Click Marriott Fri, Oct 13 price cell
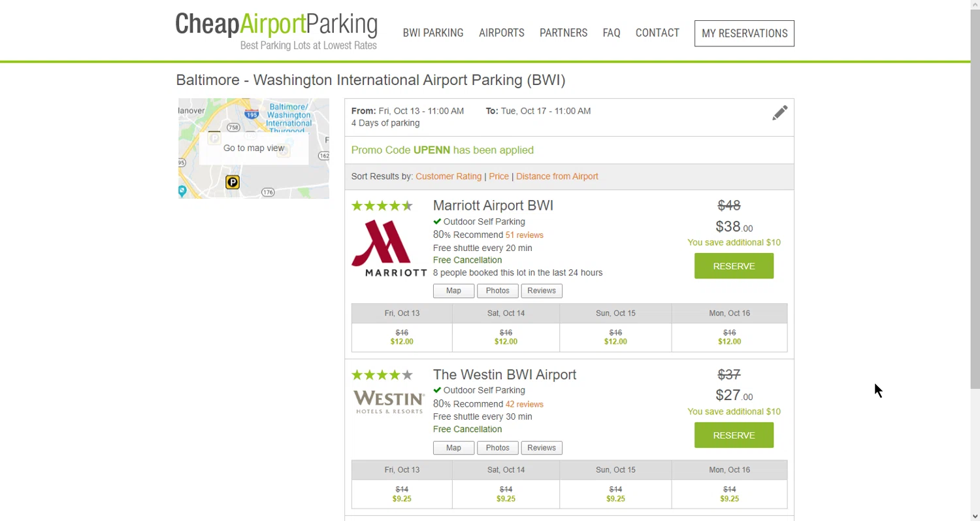 [x=402, y=337]
